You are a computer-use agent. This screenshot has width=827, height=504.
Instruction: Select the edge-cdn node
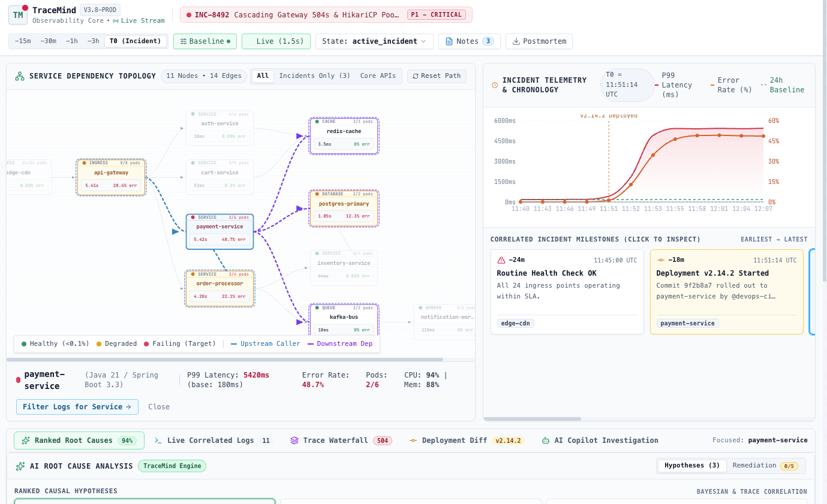tap(29, 177)
